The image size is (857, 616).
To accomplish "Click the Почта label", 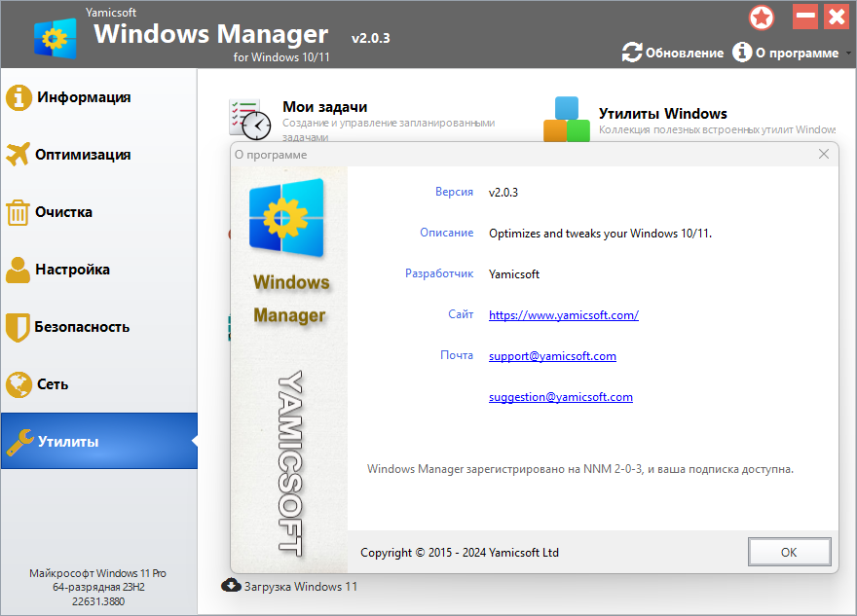I will tap(457, 355).
